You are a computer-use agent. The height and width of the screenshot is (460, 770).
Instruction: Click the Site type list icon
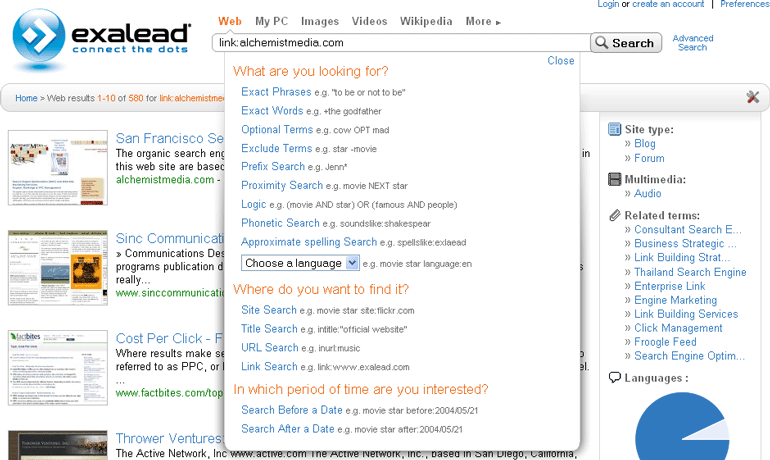[614, 129]
